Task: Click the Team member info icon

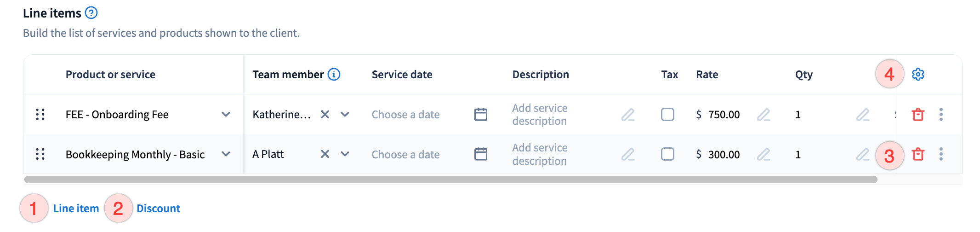Action: (x=334, y=74)
